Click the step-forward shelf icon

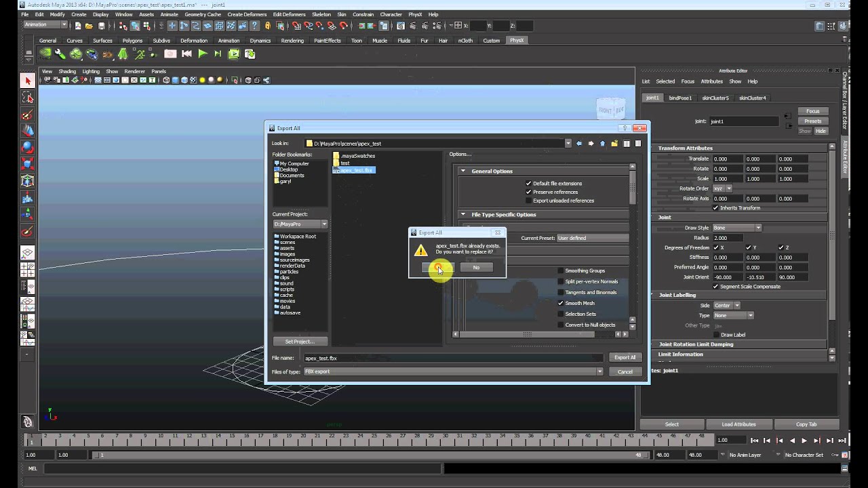[218, 54]
